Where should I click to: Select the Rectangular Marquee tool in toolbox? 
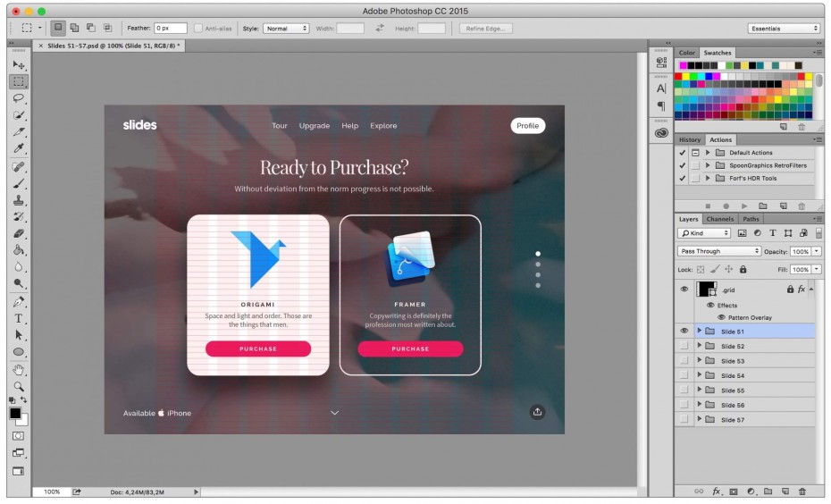coord(19,81)
